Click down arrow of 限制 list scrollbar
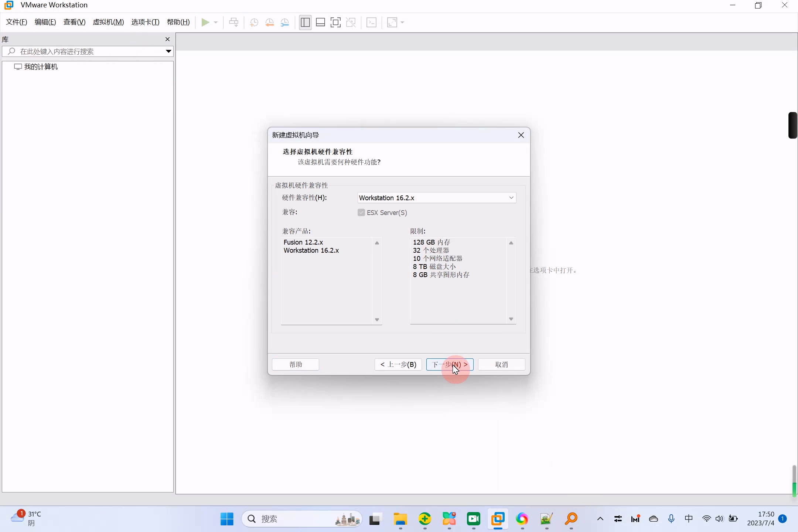The image size is (798, 532). click(x=511, y=319)
